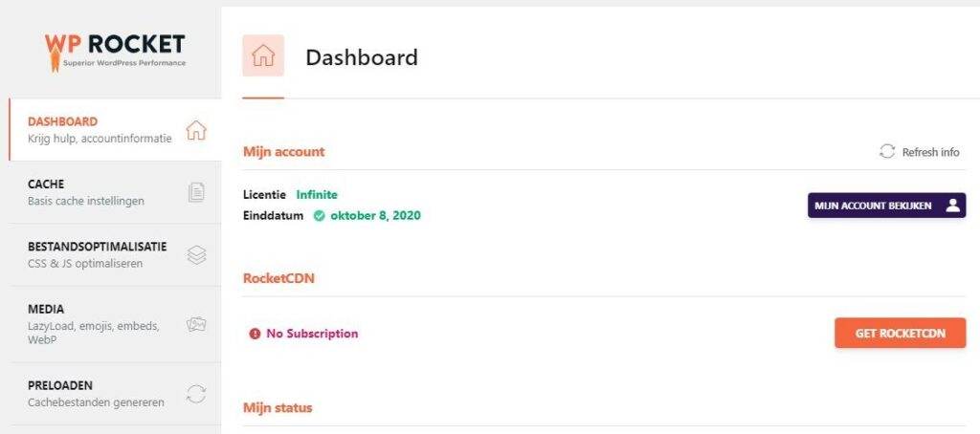This screenshot has height=434, width=980.
Task: Click the refresh icon next to Refresh info
Action: point(887,152)
